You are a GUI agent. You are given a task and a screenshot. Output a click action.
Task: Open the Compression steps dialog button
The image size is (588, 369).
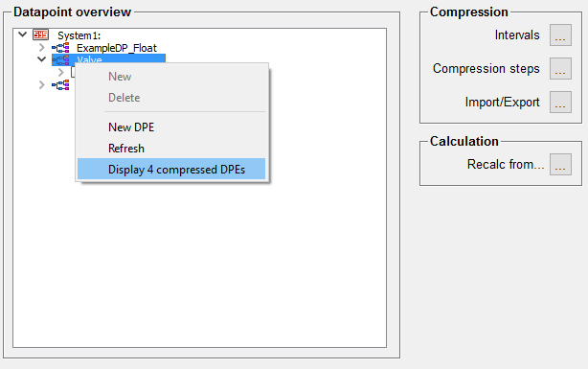560,68
